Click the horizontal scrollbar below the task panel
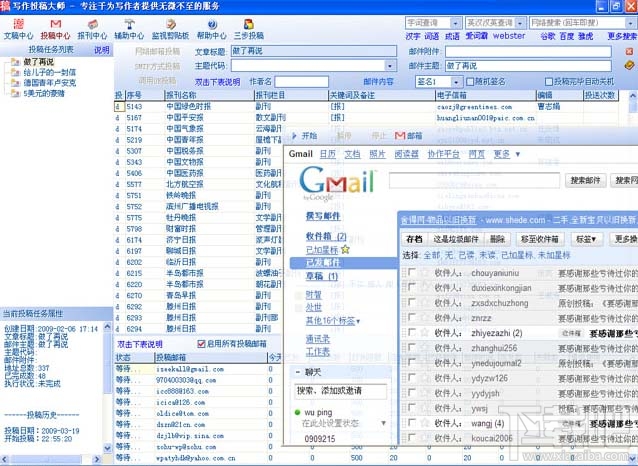This screenshot has height=466, width=638. [x=51, y=459]
